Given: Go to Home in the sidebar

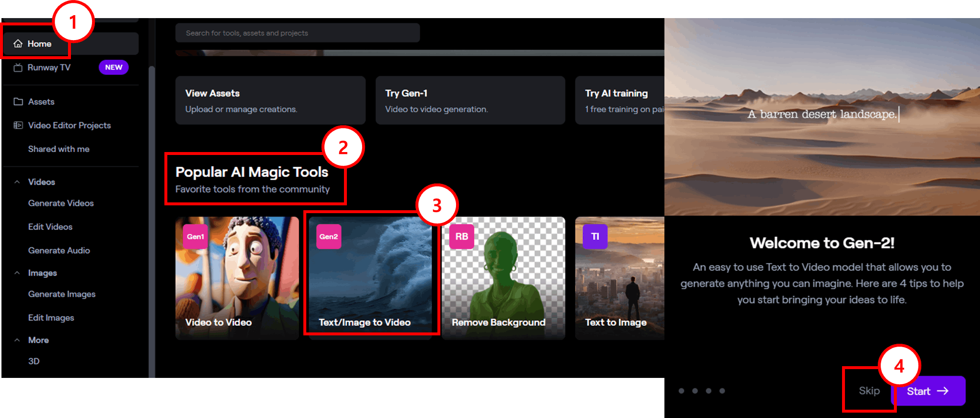Looking at the screenshot, I should 71,44.
